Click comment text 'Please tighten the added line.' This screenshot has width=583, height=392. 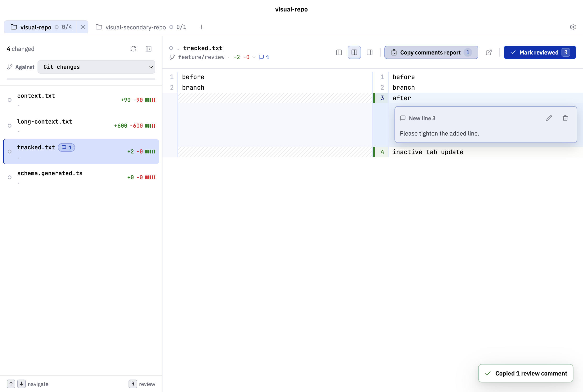tap(439, 134)
